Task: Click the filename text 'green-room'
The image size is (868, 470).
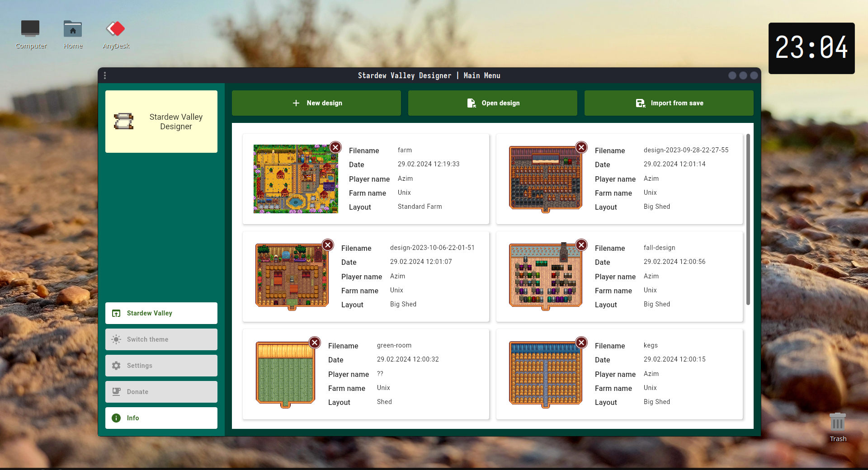Action: pos(394,345)
